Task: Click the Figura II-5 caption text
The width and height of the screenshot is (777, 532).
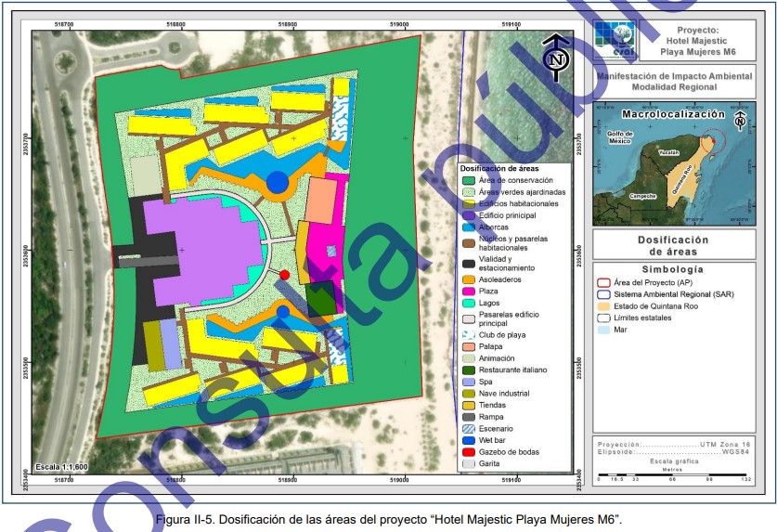Action: point(388,518)
